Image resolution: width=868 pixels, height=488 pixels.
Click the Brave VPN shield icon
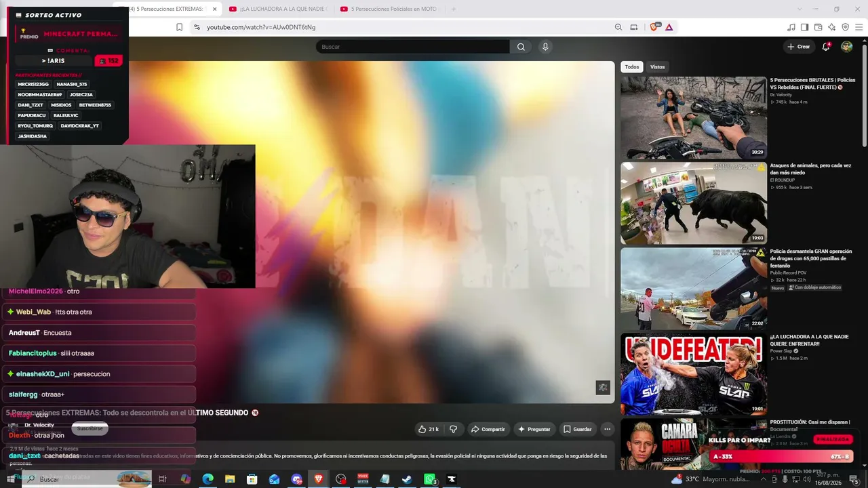[x=845, y=27]
